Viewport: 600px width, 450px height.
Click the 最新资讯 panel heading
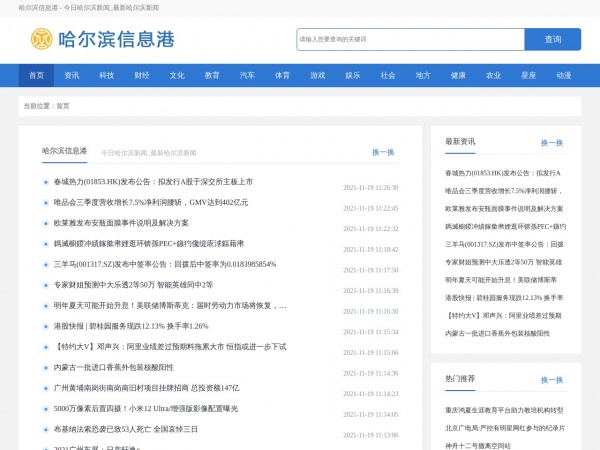(460, 142)
